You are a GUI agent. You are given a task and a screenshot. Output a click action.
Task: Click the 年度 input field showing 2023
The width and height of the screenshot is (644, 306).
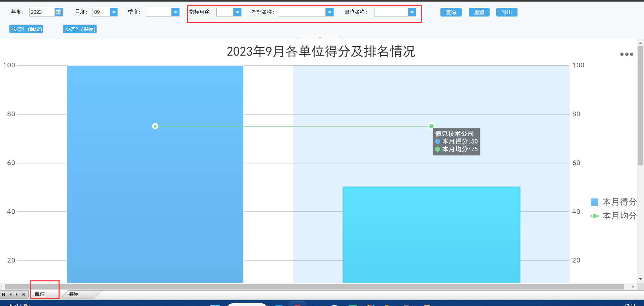click(x=42, y=12)
